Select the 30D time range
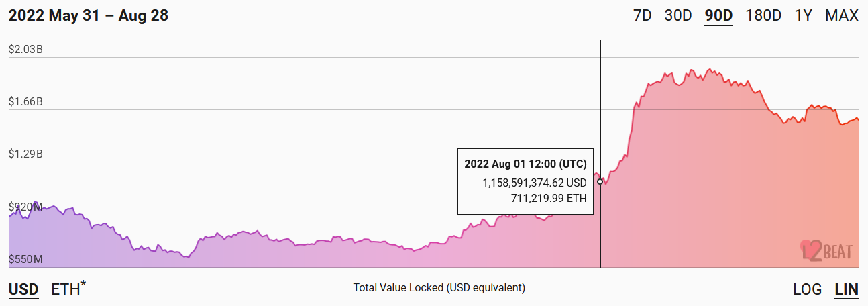The height and width of the screenshot is (306, 868). click(677, 15)
